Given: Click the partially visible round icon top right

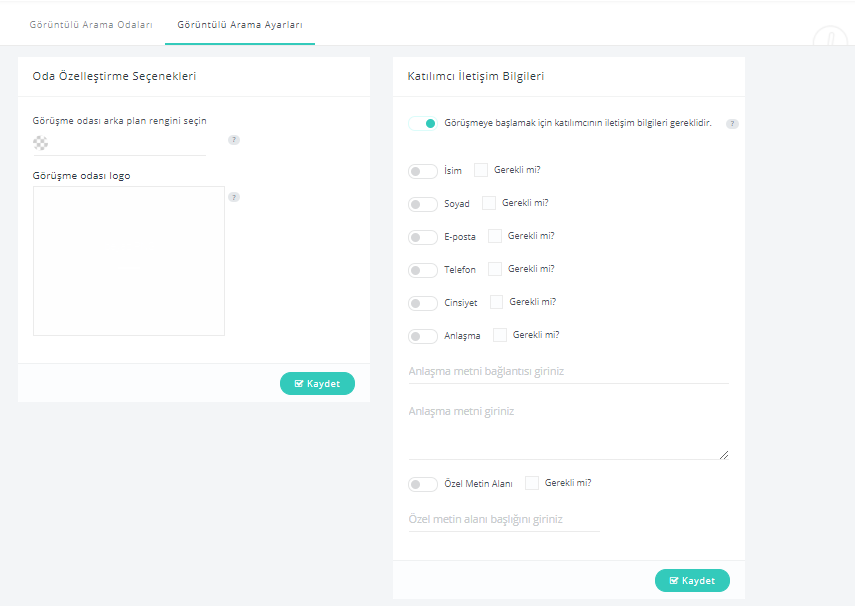Looking at the screenshot, I should pyautogui.click(x=830, y=36).
